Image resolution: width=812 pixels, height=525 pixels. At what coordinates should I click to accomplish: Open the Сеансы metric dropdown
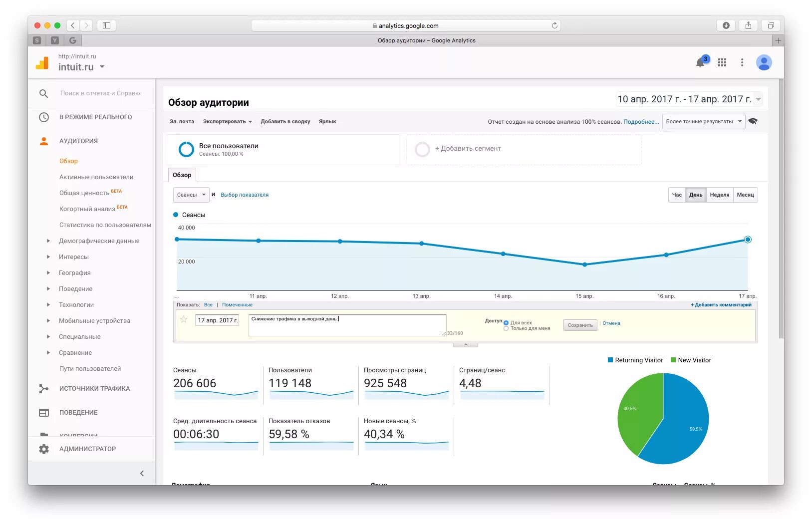[x=191, y=195]
